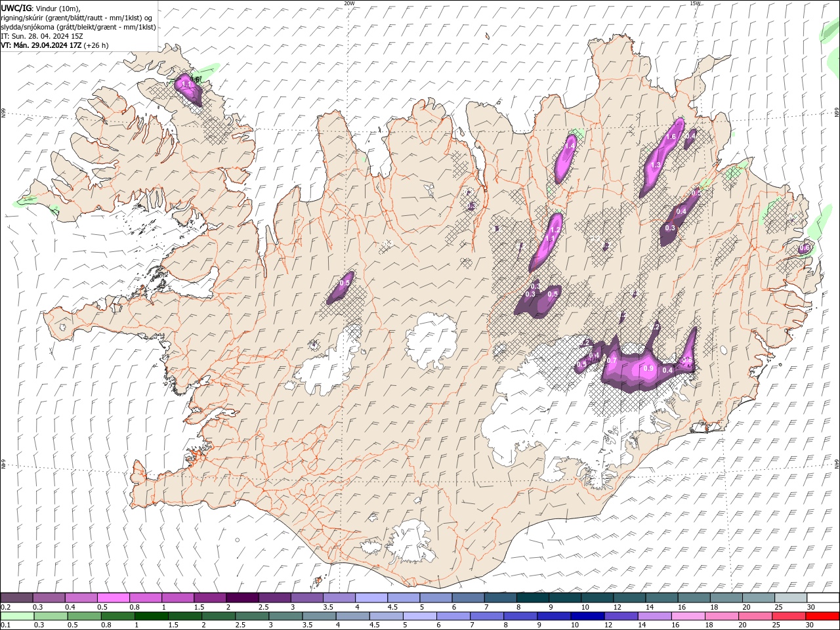Viewport: 840px width, 630px height.
Task: Click the '0.9' value in the southeast snow patch
Action: click(x=648, y=369)
